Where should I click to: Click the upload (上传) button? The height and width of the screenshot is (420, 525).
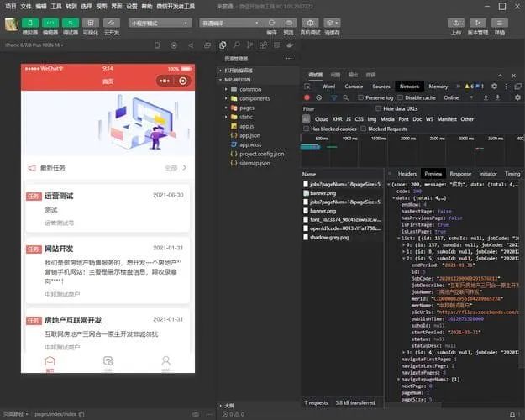(456, 23)
